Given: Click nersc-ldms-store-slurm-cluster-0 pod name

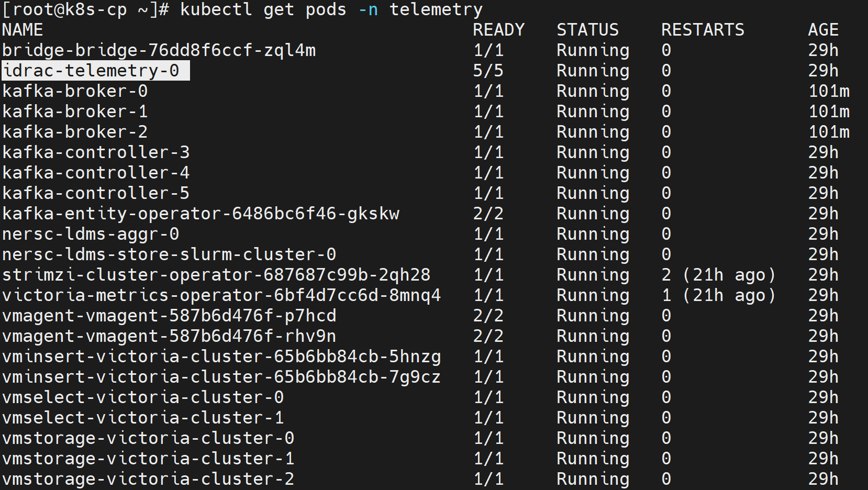Looking at the screenshot, I should 170,254.
